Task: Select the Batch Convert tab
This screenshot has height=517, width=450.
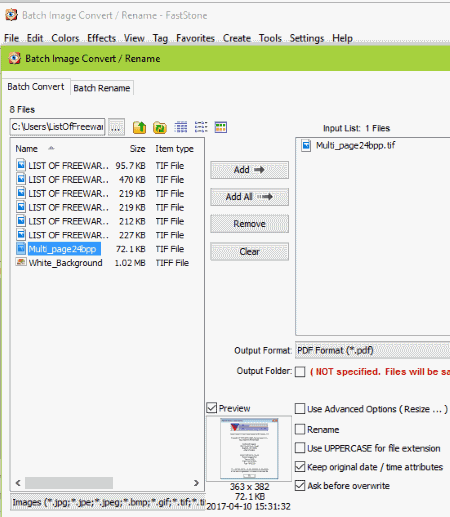Action: coord(36,87)
